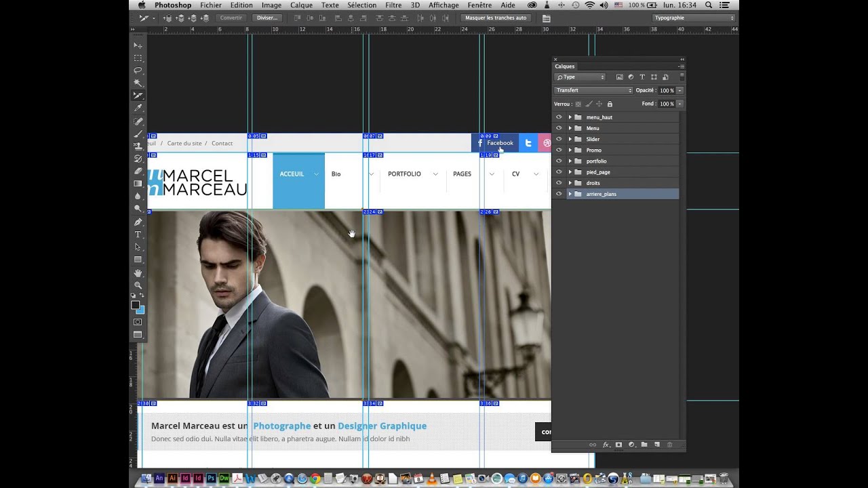Screen dimensions: 868x488
Task: Select the History Brush tool
Action: point(138,159)
